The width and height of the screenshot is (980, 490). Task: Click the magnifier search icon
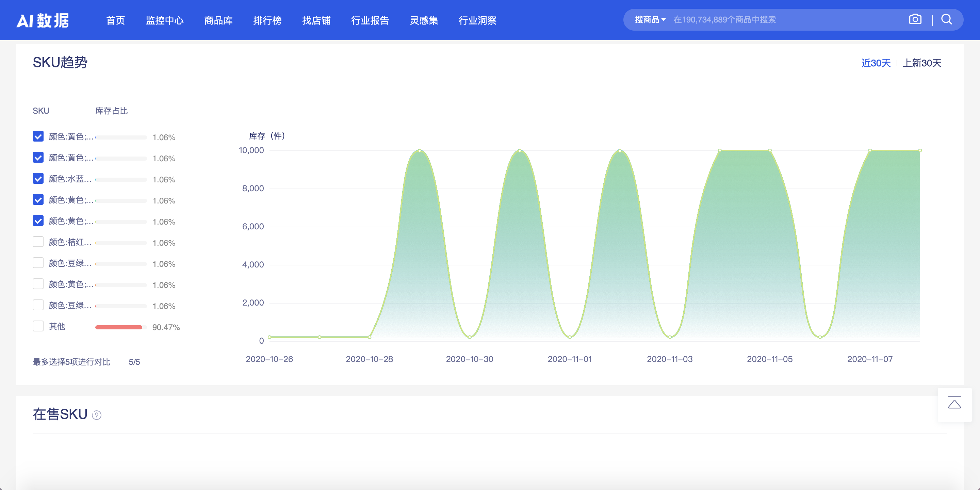tap(947, 19)
